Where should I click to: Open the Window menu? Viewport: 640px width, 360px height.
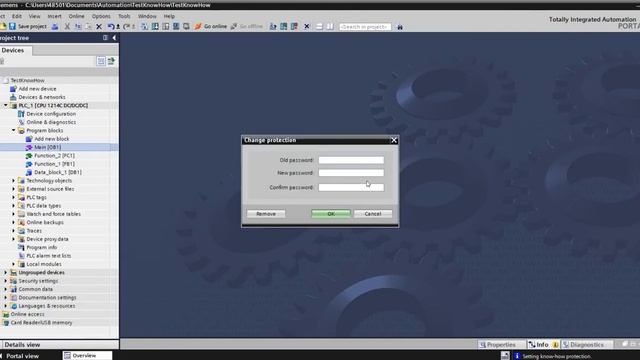(147, 16)
